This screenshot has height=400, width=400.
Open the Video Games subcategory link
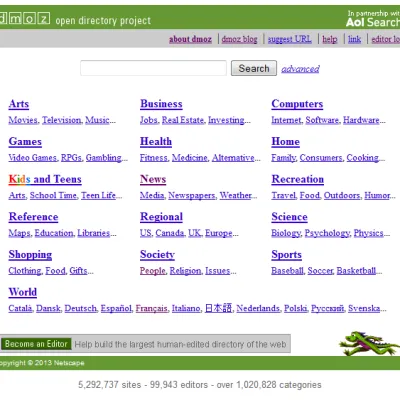pyautogui.click(x=33, y=157)
